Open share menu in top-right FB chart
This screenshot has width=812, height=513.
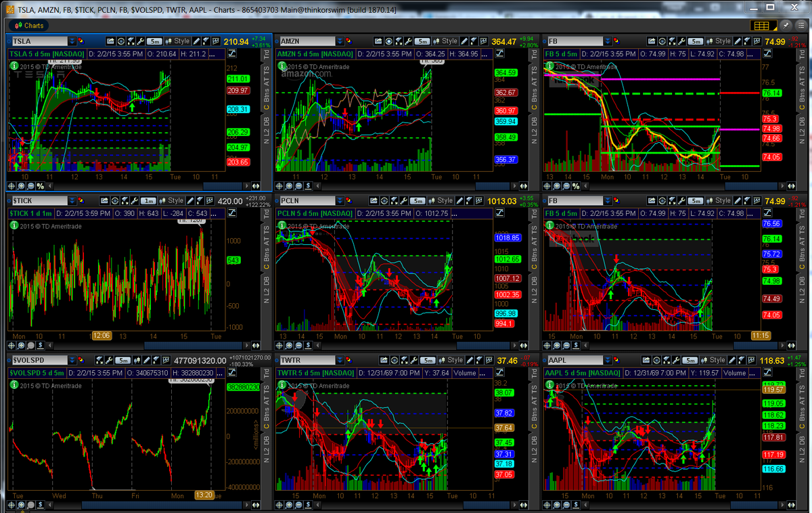coord(652,41)
